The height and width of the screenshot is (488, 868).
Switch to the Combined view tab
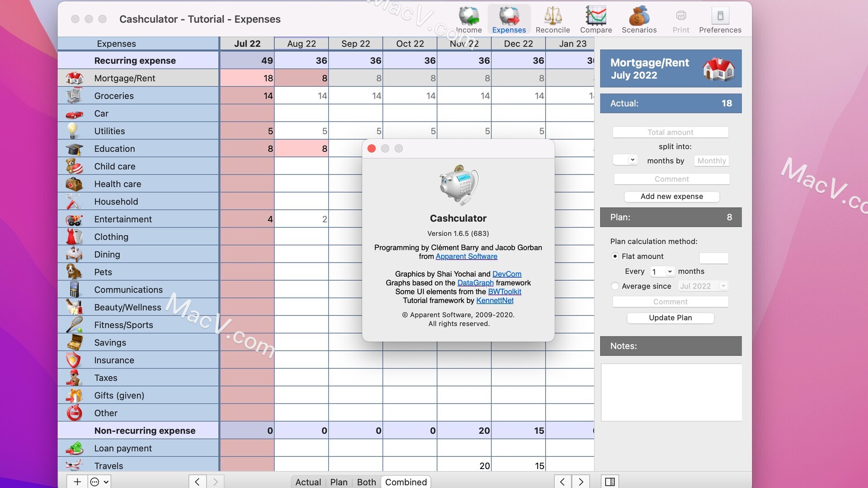coord(406,482)
